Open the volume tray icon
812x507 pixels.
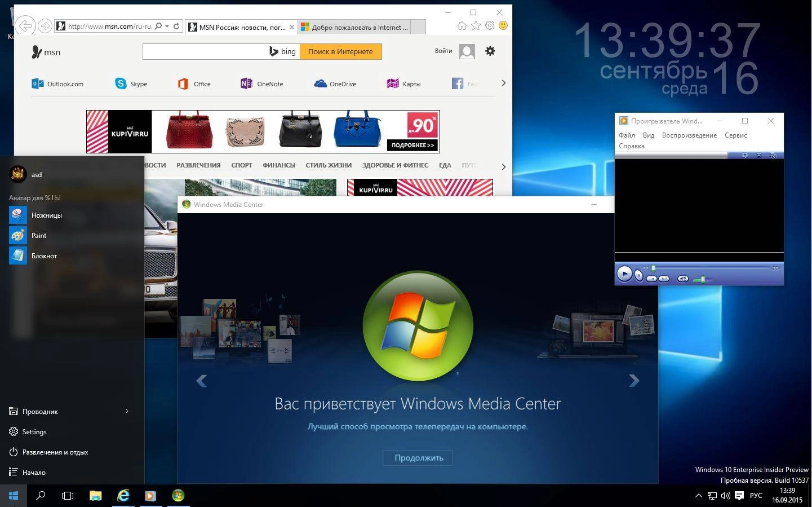tap(725, 496)
